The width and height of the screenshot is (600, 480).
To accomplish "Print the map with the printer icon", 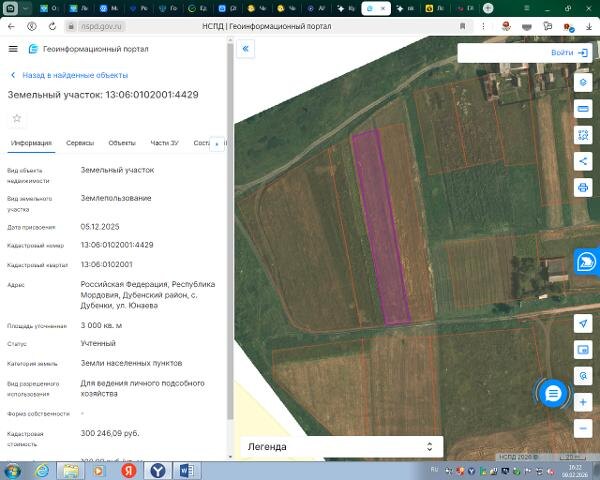I will pyautogui.click(x=583, y=188).
